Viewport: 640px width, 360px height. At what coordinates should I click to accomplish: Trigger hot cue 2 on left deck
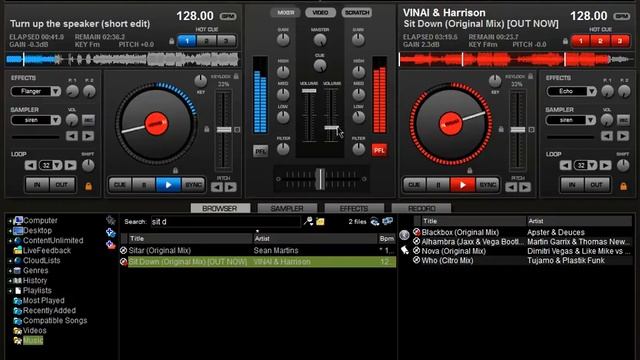207,41
